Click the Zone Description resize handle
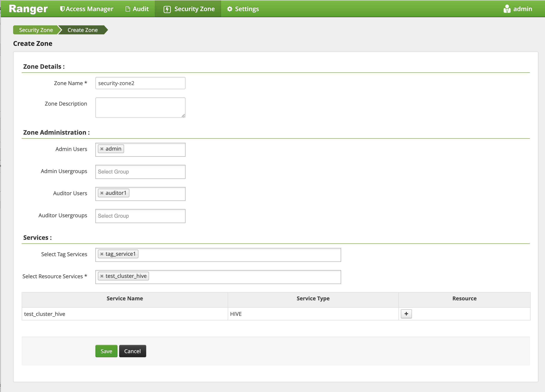 [x=183, y=116]
